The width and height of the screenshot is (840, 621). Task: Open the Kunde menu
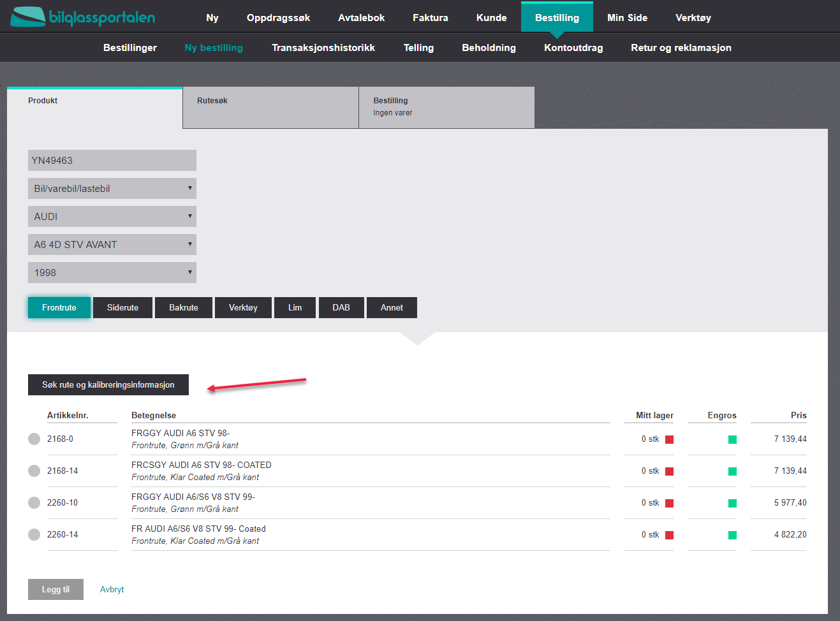pos(492,18)
